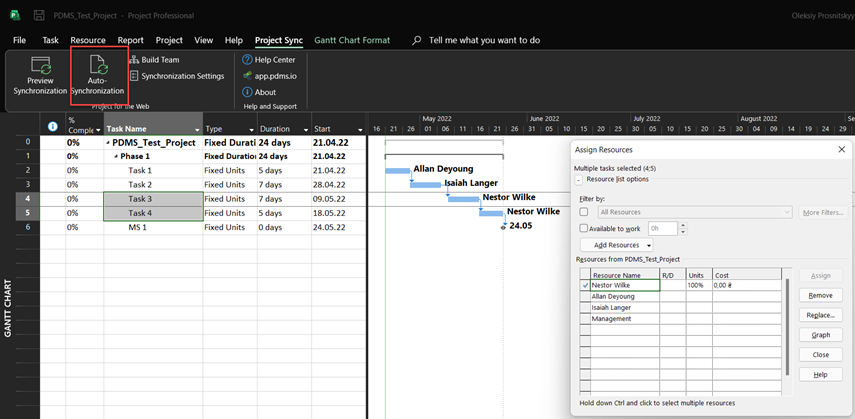Open the Resource ribbon tab
Screen dimensions: 855x419
[x=88, y=40]
